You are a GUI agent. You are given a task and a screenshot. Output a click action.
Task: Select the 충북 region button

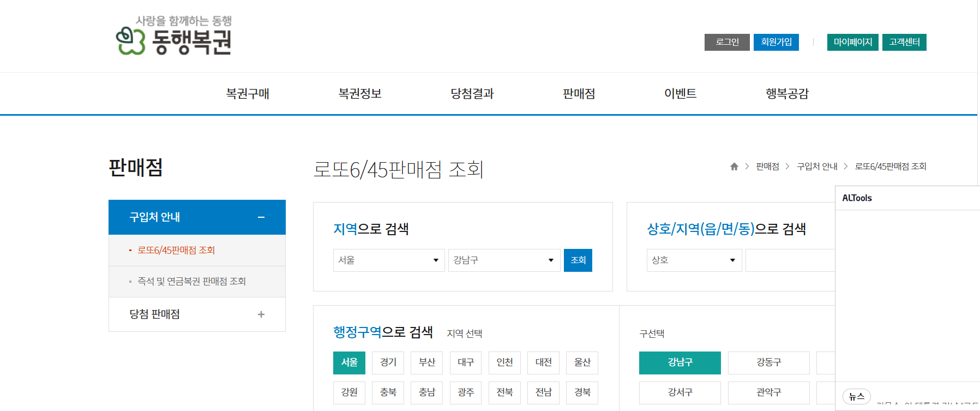(x=388, y=392)
